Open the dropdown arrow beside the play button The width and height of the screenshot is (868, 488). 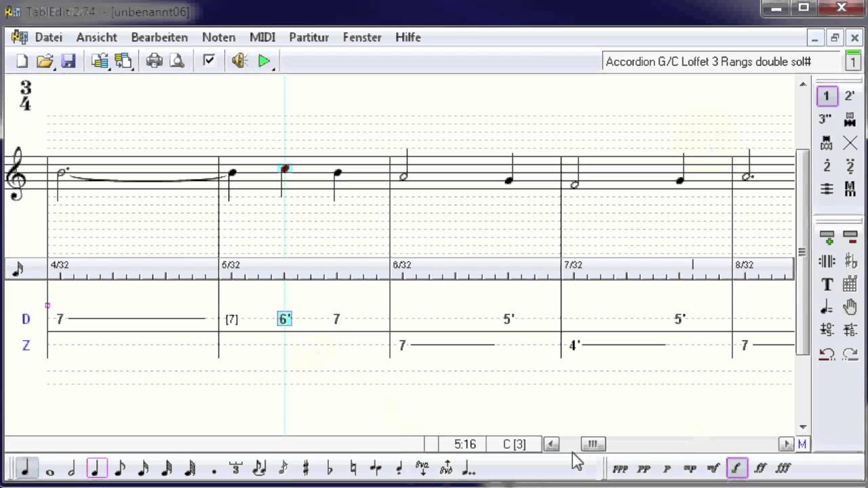point(273,67)
